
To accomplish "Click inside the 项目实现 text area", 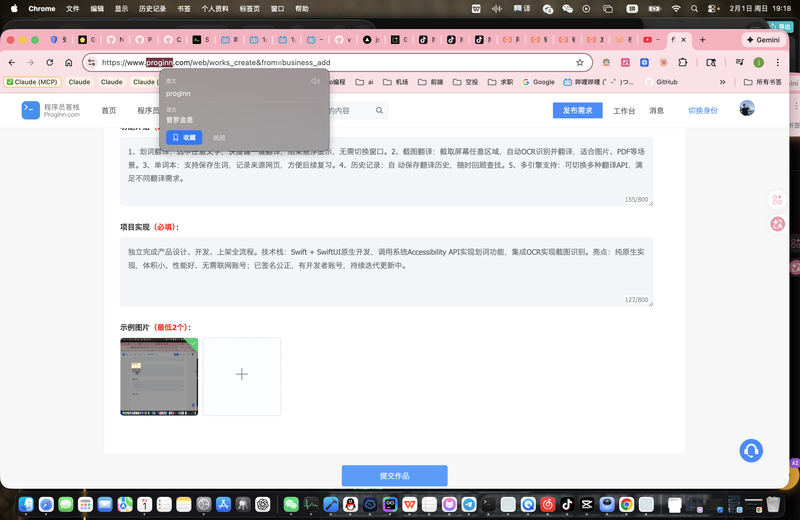I will (385, 270).
